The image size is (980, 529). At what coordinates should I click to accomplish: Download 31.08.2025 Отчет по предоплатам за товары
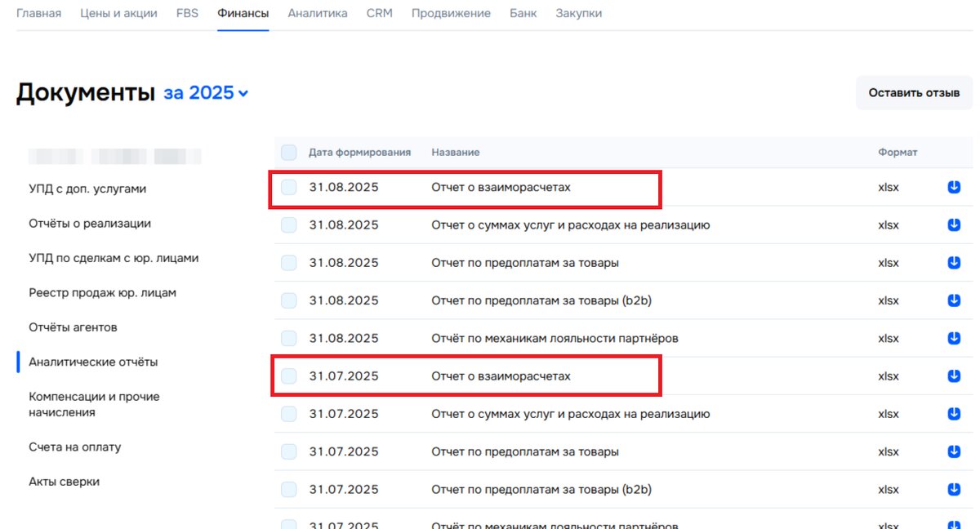954,263
